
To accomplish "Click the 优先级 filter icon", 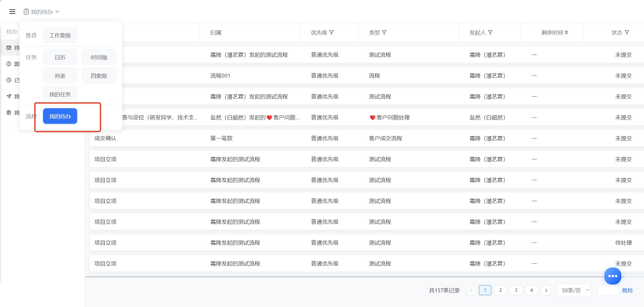I will (x=332, y=32).
